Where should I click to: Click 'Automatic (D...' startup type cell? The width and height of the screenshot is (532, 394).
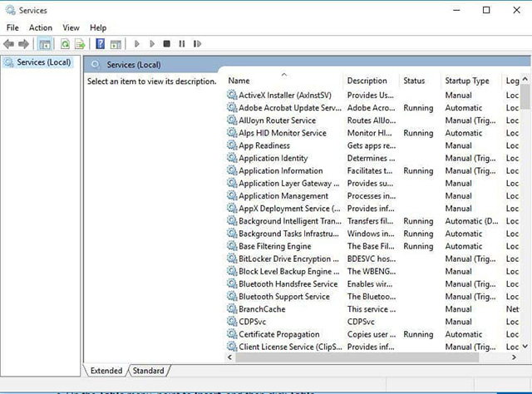[471, 221]
